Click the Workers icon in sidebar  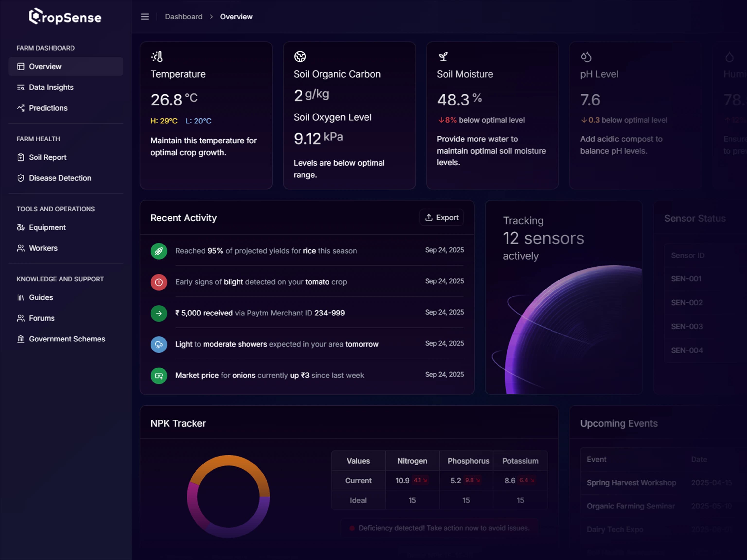click(x=21, y=248)
